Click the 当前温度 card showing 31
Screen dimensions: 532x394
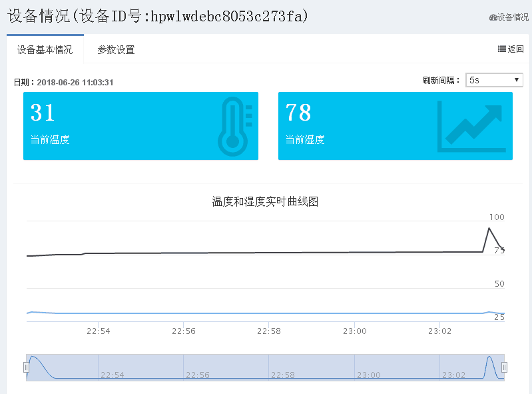(140, 126)
